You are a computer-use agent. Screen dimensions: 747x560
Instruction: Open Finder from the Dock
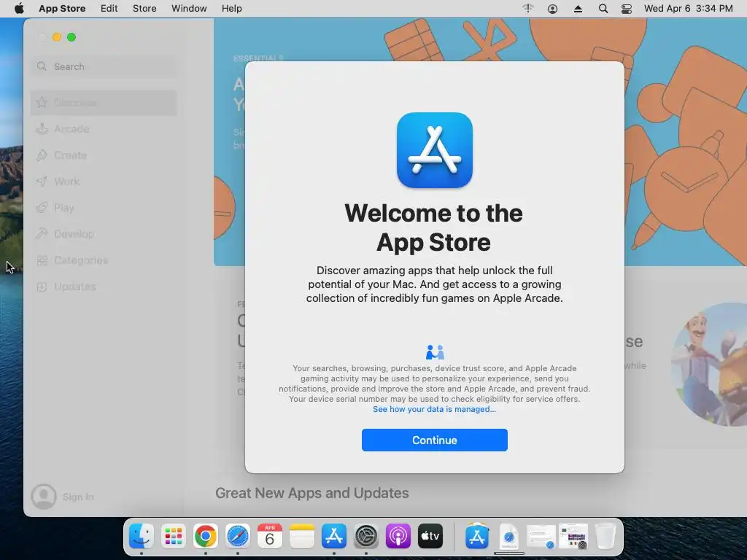click(x=141, y=536)
